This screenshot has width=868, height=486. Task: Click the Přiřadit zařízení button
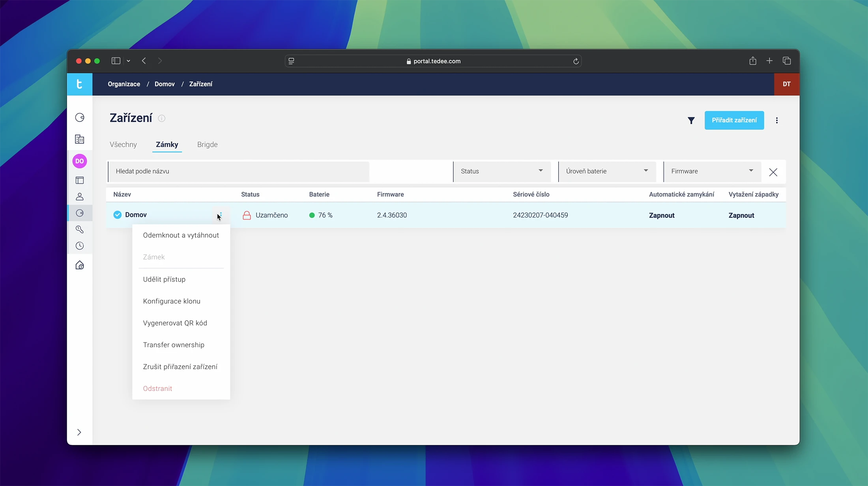click(x=734, y=120)
